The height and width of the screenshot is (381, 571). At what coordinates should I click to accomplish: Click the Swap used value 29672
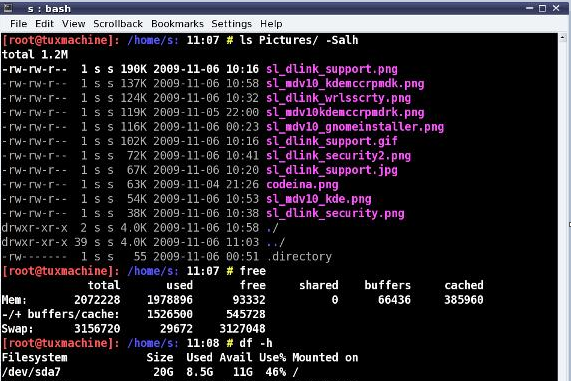[x=176, y=329]
